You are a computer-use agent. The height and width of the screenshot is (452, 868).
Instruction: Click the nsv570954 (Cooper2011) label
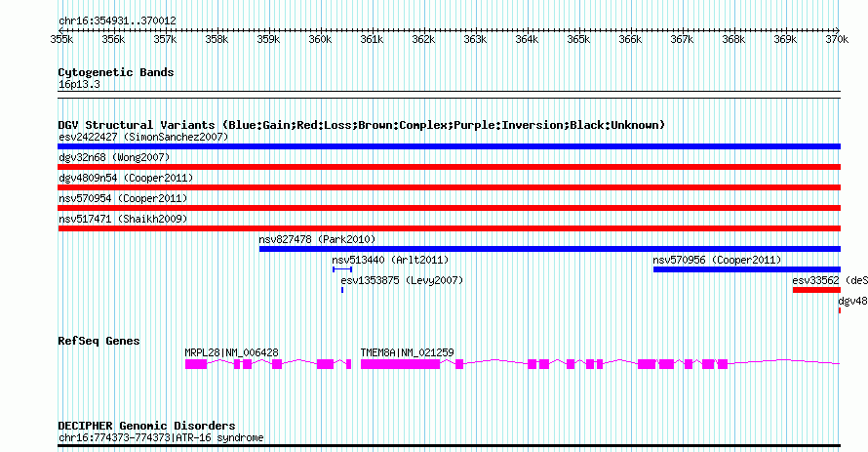click(123, 198)
